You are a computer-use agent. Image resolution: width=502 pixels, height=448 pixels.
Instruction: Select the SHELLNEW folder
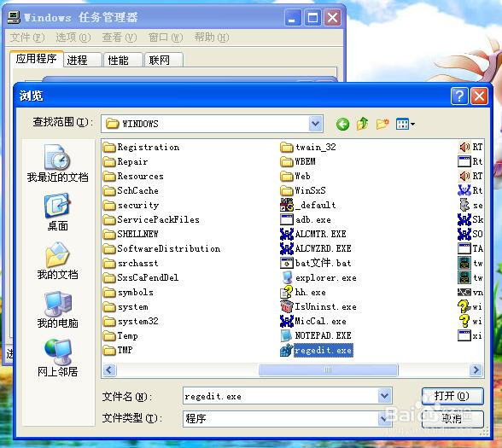131,234
